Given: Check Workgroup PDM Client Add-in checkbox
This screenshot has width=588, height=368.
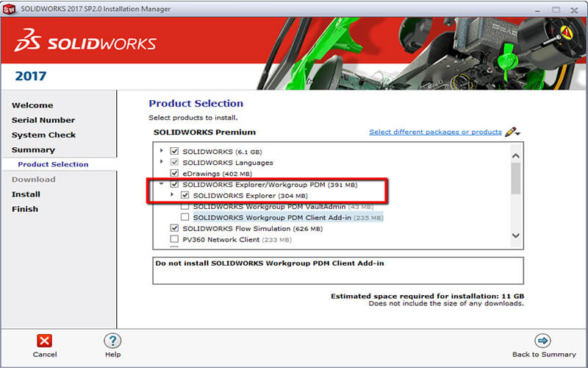Looking at the screenshot, I should [x=185, y=217].
